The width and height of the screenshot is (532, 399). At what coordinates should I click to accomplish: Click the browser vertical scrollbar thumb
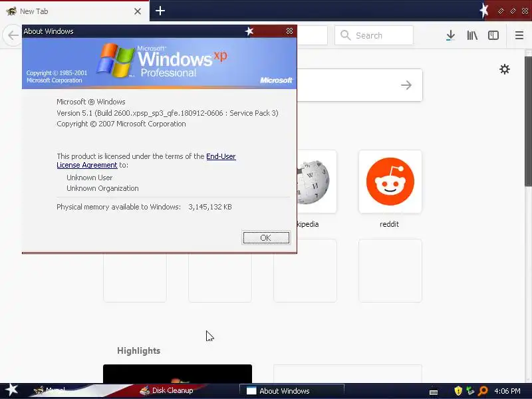coord(528,121)
